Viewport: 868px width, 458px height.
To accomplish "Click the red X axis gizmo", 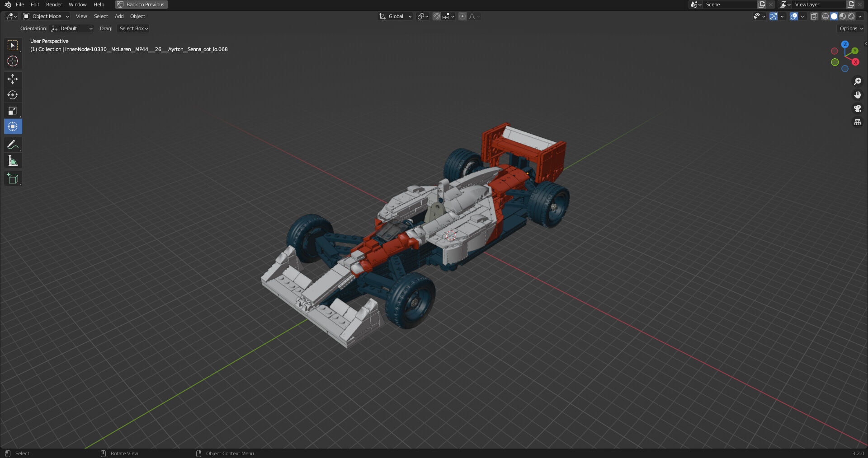I will point(855,62).
